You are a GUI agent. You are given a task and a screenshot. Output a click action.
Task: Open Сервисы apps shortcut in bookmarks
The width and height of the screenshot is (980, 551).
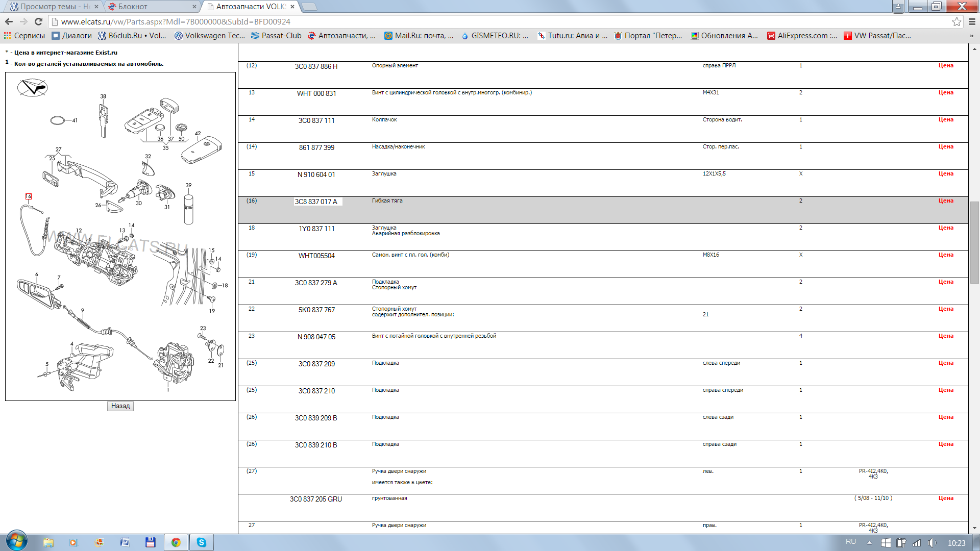[x=24, y=36]
